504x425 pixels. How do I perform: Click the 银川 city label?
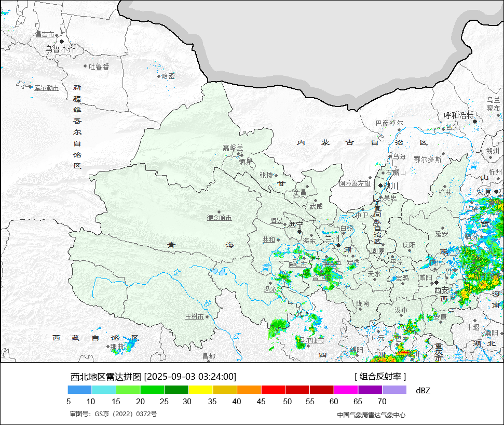pyautogui.click(x=391, y=186)
